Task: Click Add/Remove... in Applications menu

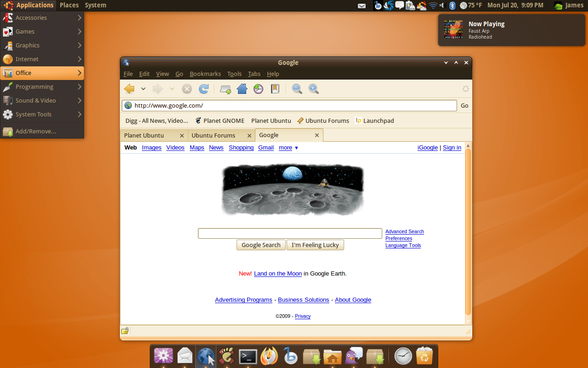Action: pos(42,131)
